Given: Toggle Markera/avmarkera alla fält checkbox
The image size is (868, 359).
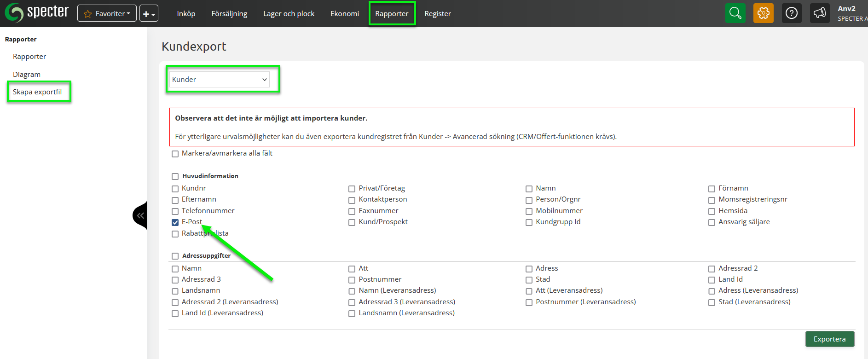Looking at the screenshot, I should tap(175, 154).
